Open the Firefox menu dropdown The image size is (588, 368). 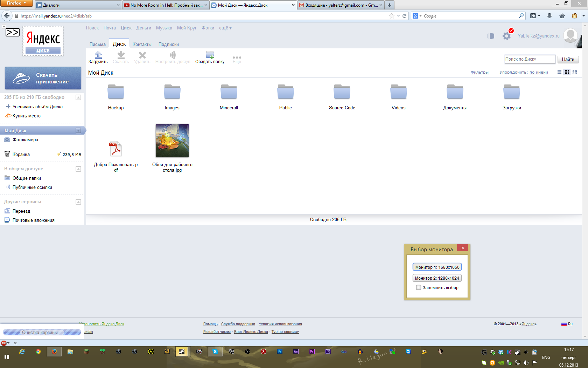[16, 3]
